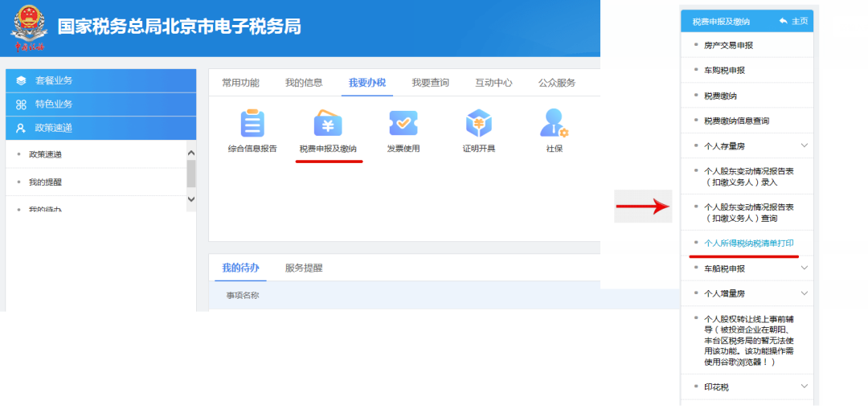The height and width of the screenshot is (409, 868).
Task: Open the 政策速递 sidebar header
Action: point(100,129)
